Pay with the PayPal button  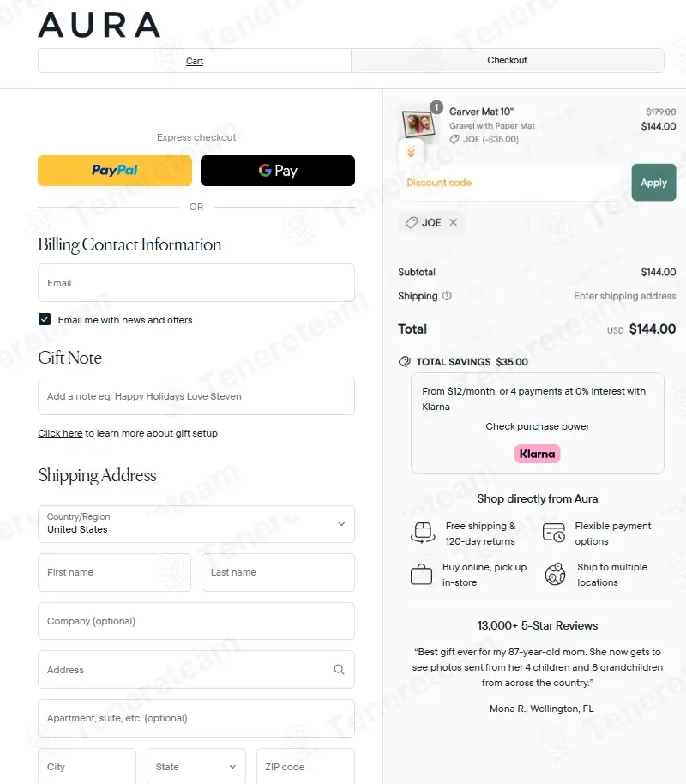(115, 171)
